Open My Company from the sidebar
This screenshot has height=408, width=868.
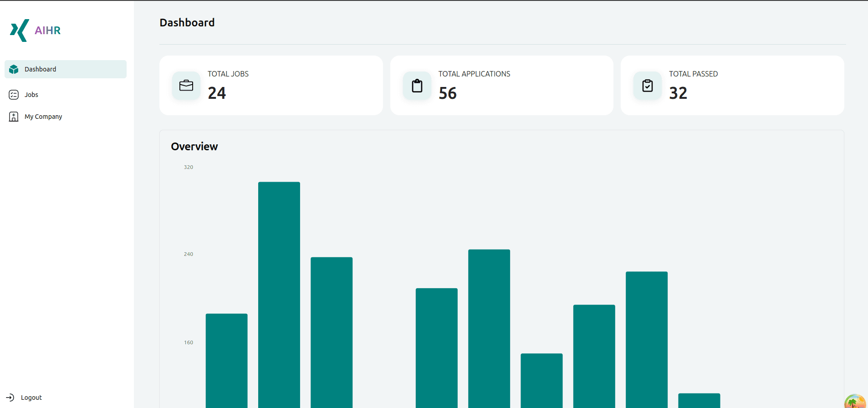[x=43, y=117]
